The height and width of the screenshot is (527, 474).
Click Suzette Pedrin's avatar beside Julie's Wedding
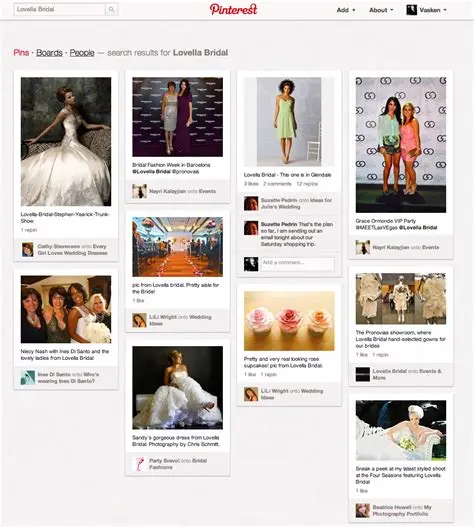(251, 203)
